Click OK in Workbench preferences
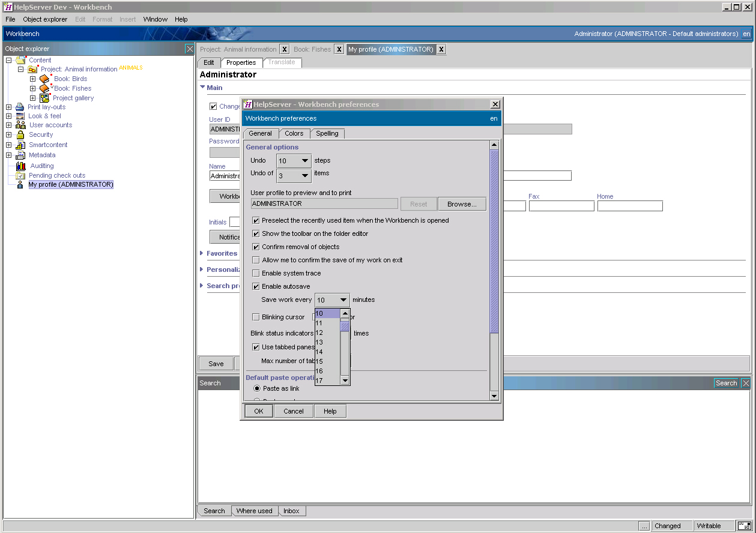 point(259,411)
